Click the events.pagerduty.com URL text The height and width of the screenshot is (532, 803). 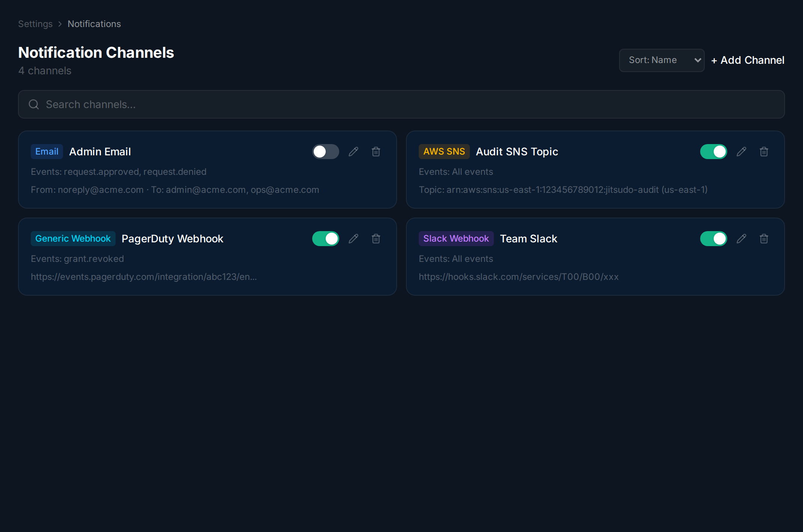point(144,277)
